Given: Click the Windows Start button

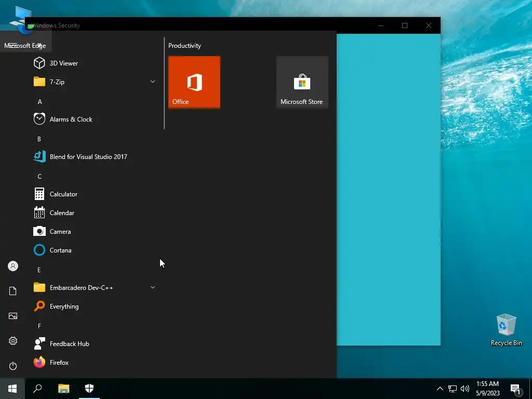Looking at the screenshot, I should point(12,389).
